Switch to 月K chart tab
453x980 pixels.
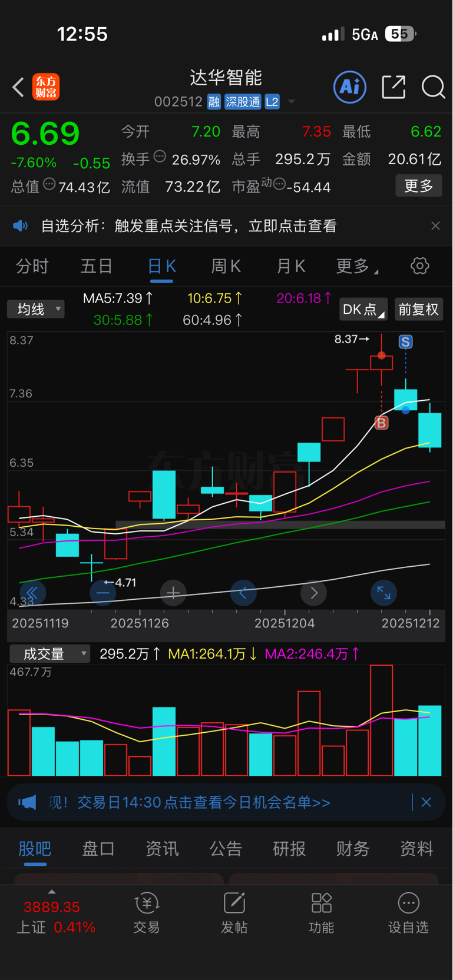[291, 267]
